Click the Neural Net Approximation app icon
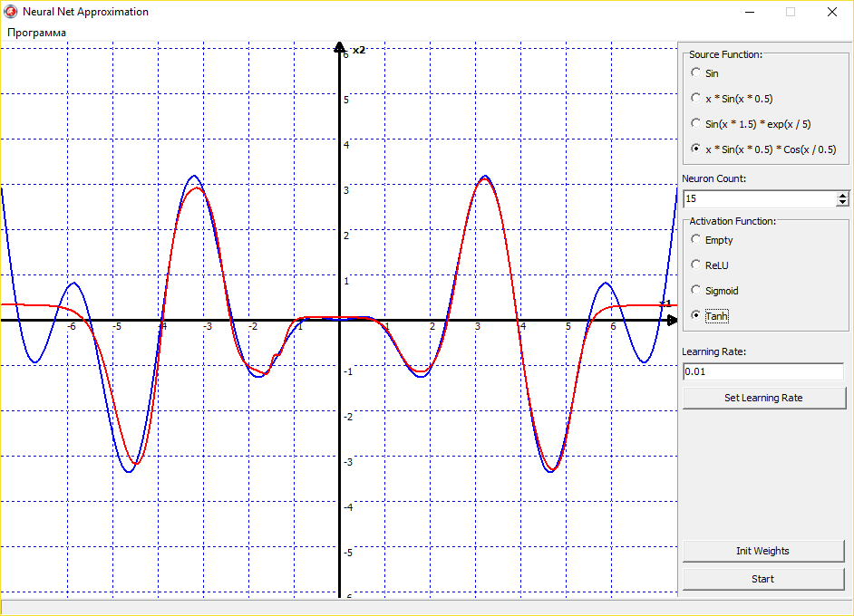The height and width of the screenshot is (616, 854). [x=10, y=12]
